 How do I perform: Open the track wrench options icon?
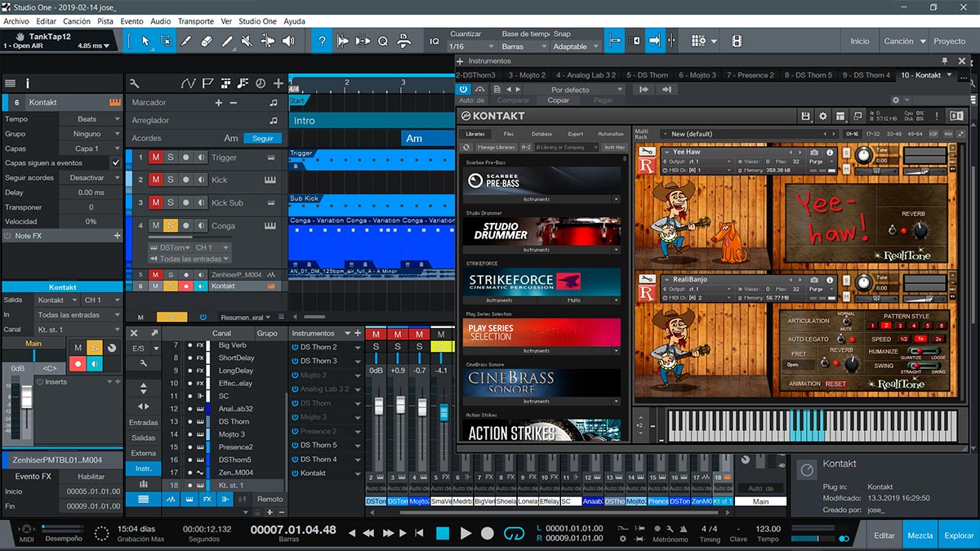(x=134, y=83)
